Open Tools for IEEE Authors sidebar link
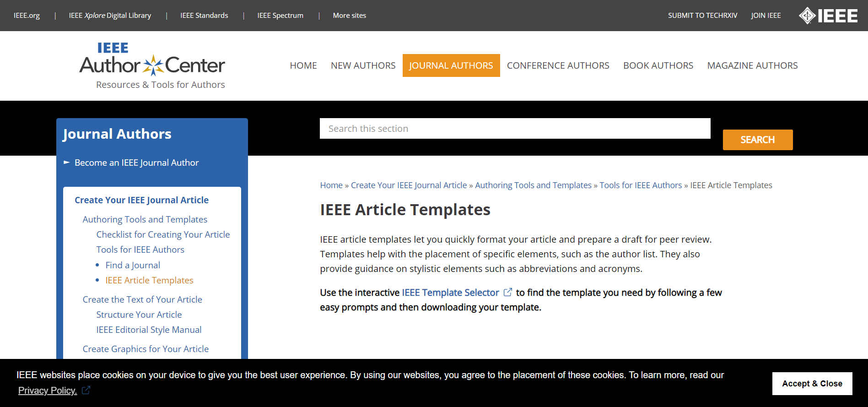 (140, 250)
